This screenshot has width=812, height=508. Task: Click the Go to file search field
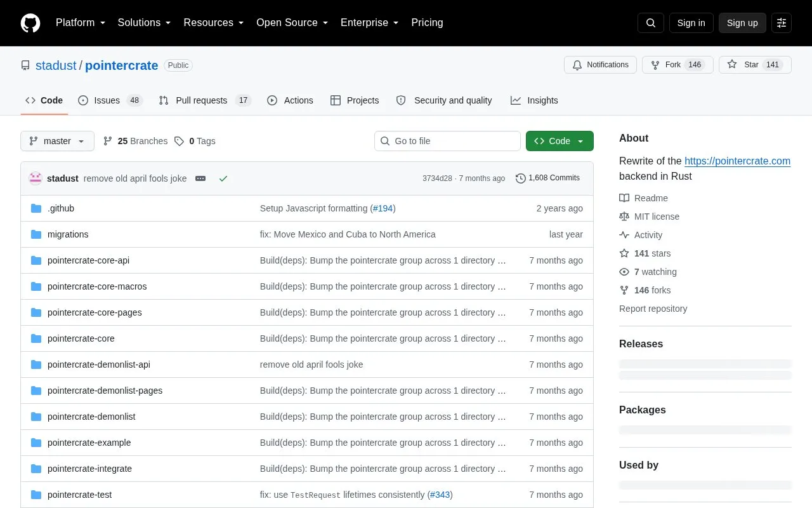(447, 141)
